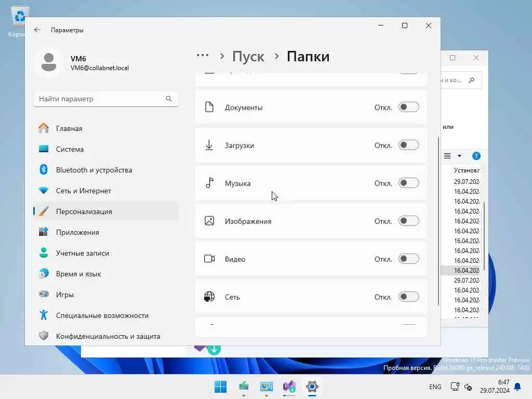The width and height of the screenshot is (532, 399).
Task: Click the Найти параметр search field
Action: [x=105, y=99]
